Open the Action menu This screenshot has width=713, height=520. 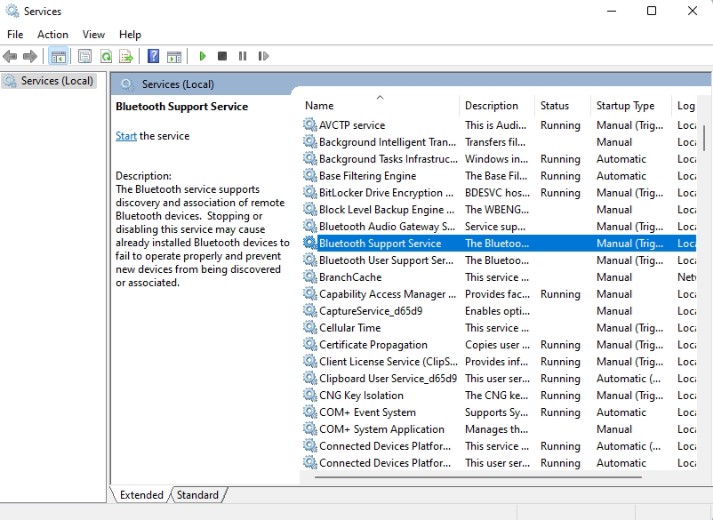(53, 34)
